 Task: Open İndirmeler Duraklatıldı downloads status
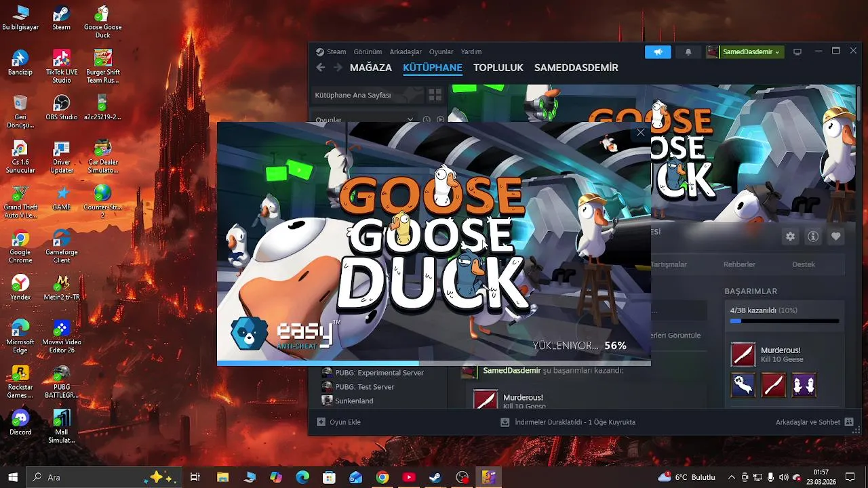[568, 422]
